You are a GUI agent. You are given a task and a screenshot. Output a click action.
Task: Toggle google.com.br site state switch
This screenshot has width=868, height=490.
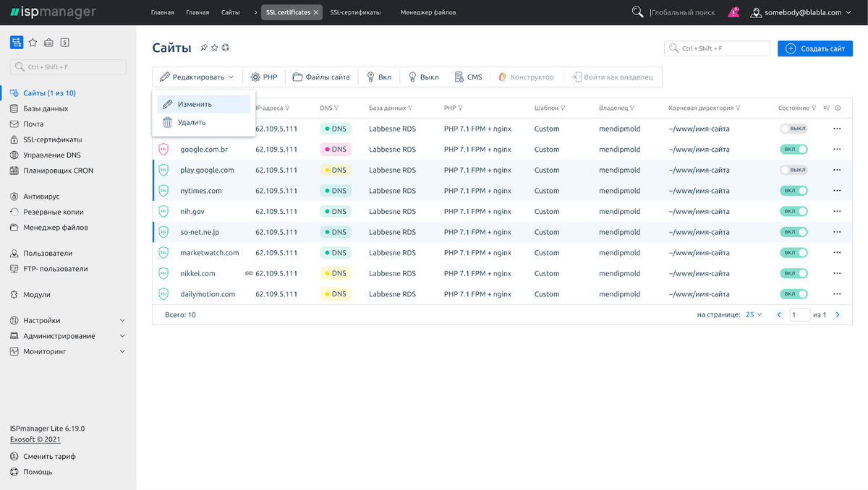coord(793,150)
